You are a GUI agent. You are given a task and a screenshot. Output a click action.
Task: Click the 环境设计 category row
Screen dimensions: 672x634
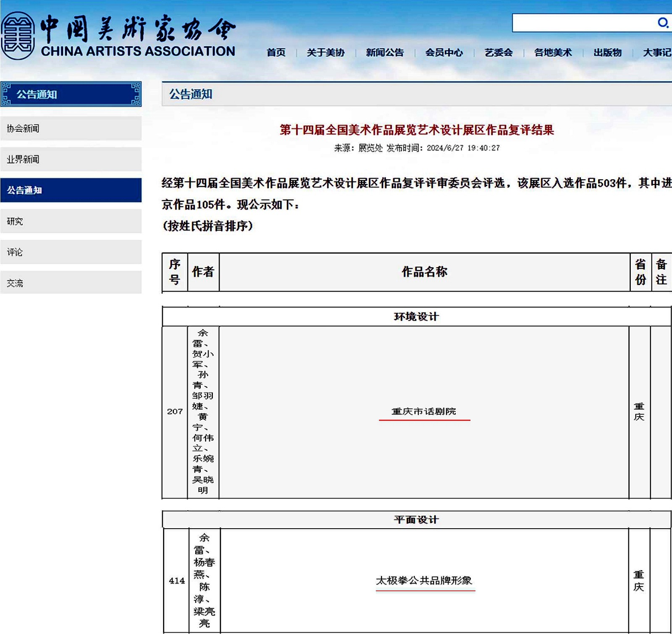coord(416,317)
